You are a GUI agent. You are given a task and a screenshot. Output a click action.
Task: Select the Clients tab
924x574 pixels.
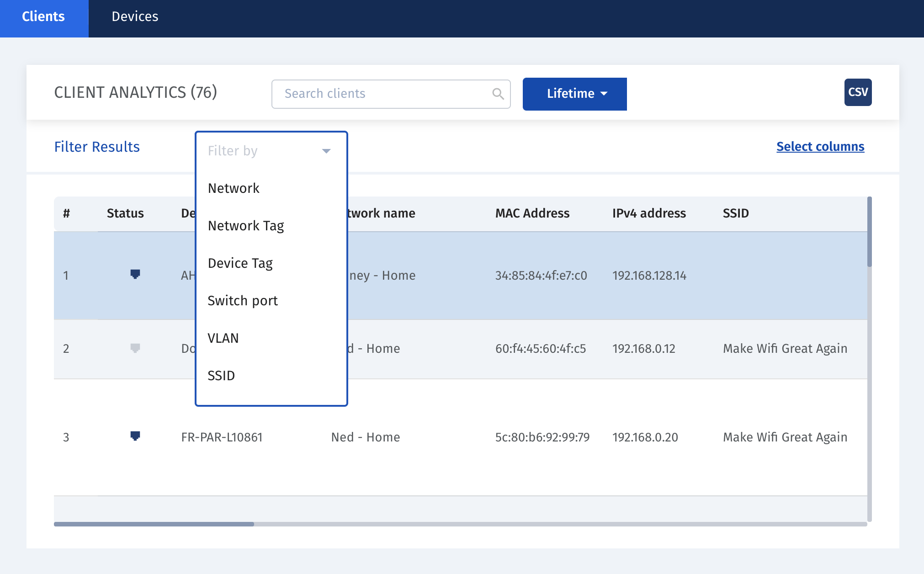(x=43, y=16)
